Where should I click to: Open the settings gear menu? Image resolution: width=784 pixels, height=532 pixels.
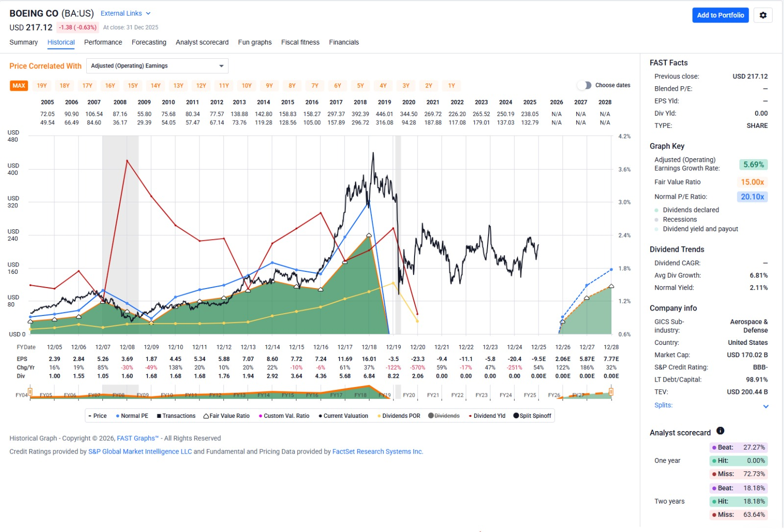(x=763, y=15)
